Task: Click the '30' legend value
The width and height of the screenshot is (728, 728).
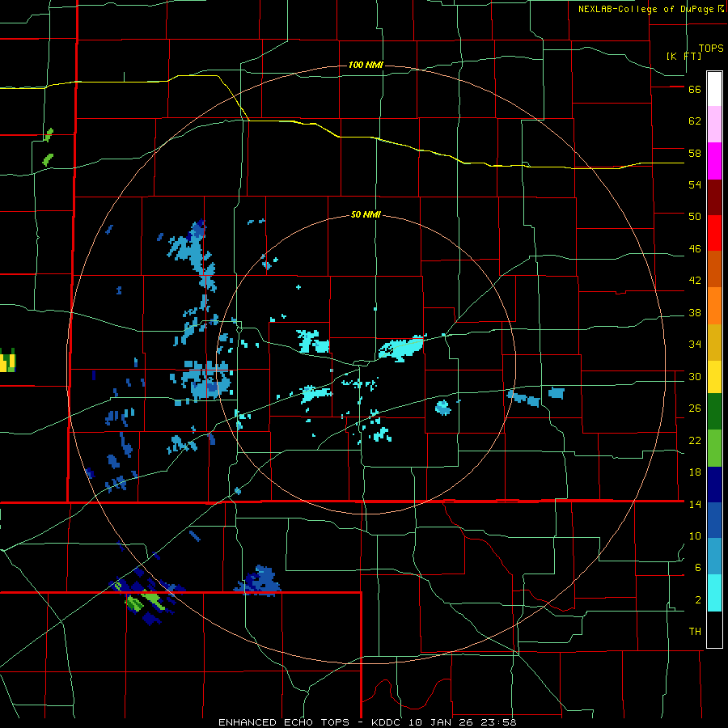Action: click(695, 376)
